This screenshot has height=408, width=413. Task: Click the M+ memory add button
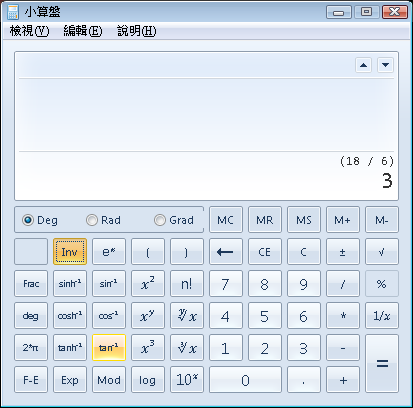click(343, 220)
